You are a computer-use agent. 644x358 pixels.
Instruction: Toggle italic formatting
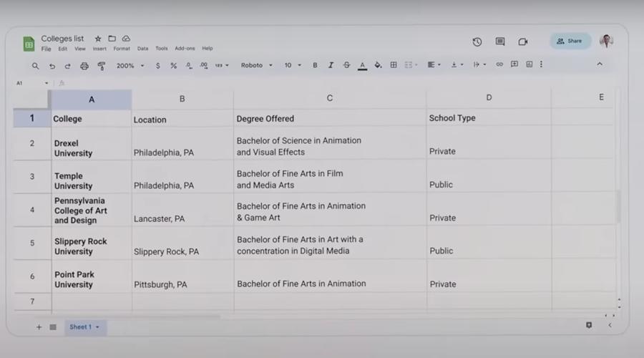point(331,65)
